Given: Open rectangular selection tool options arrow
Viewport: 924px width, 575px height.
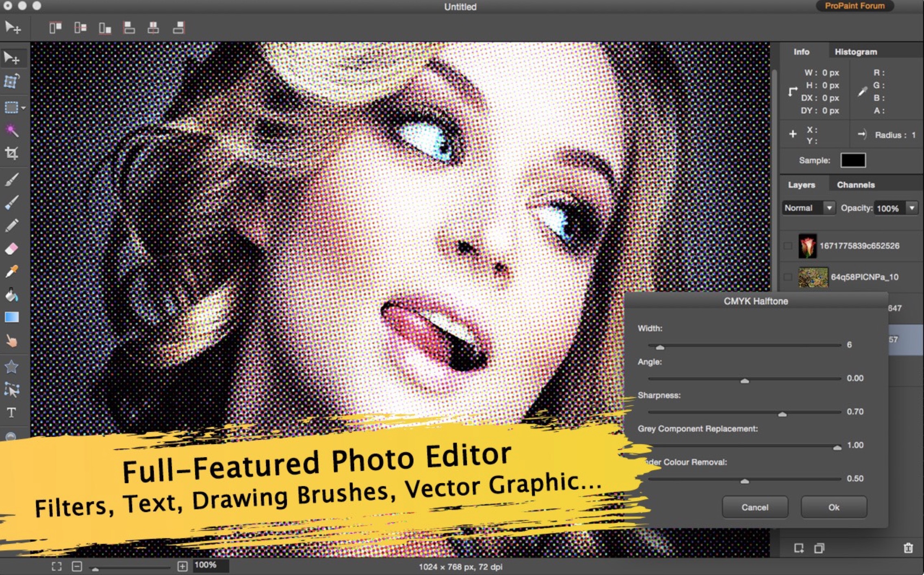Looking at the screenshot, I should coord(24,108).
